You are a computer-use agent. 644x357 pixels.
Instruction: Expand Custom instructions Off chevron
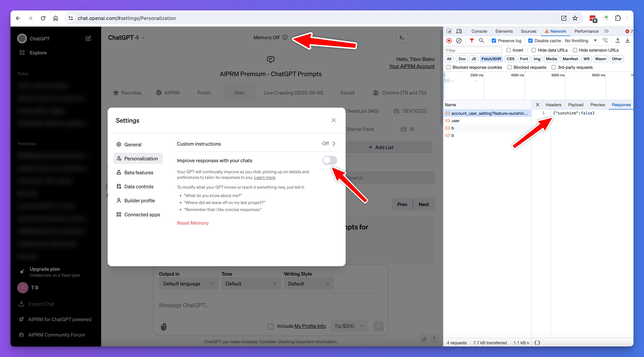click(334, 143)
